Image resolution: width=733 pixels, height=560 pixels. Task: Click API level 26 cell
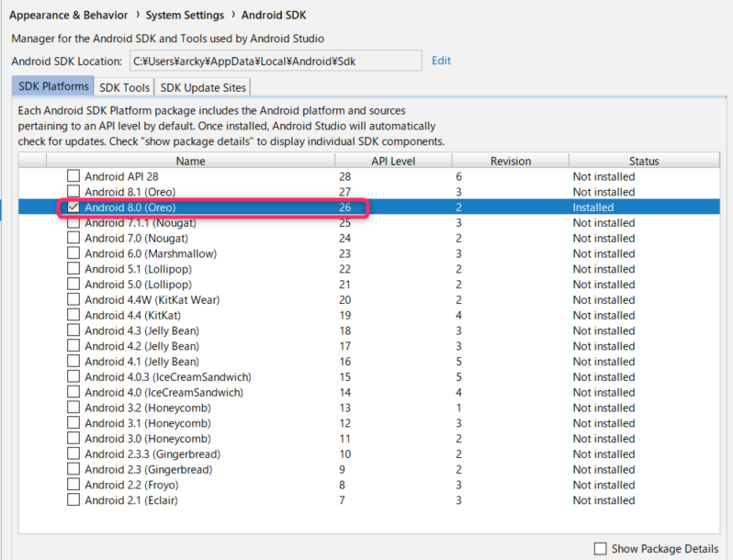tap(345, 207)
